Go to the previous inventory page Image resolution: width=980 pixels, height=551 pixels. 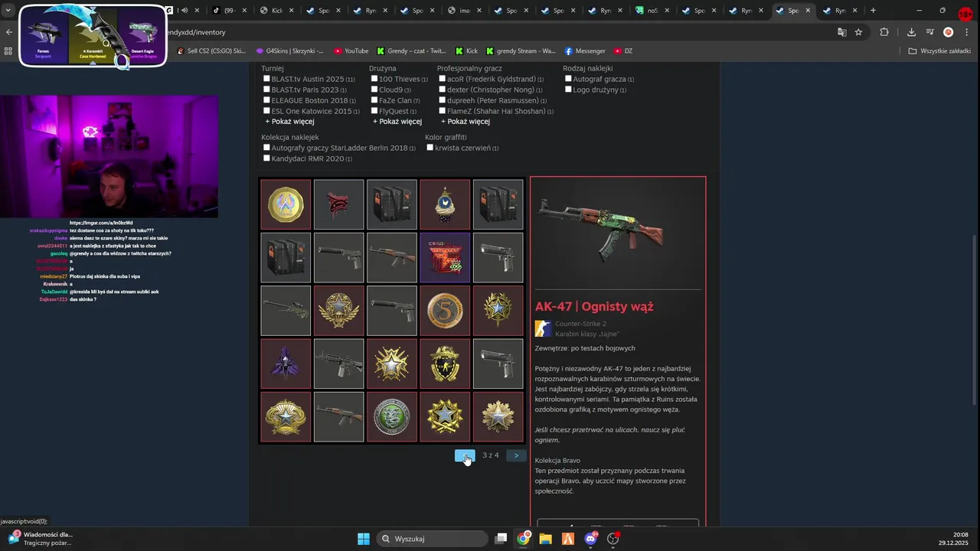coord(465,455)
